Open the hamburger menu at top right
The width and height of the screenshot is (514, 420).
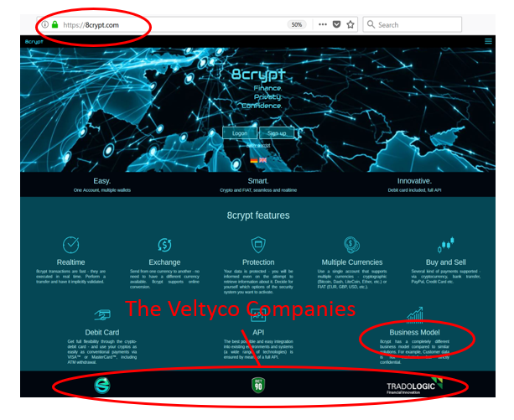(x=488, y=40)
